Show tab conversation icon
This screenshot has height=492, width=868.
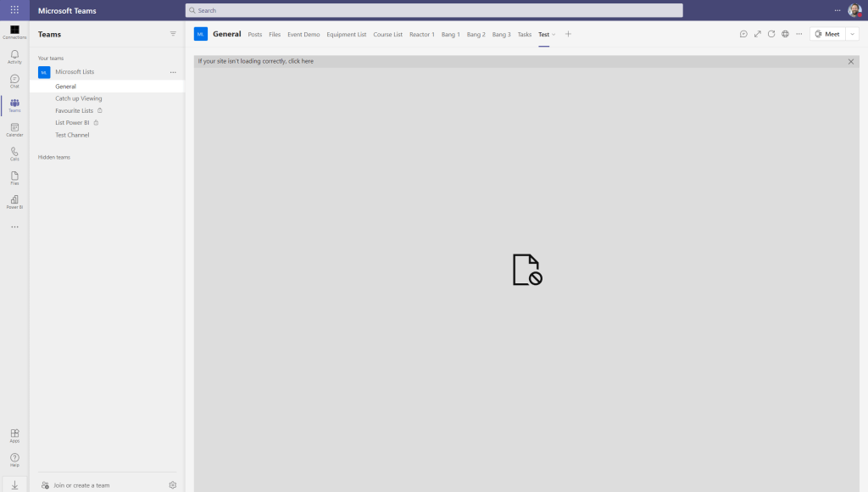click(x=743, y=34)
